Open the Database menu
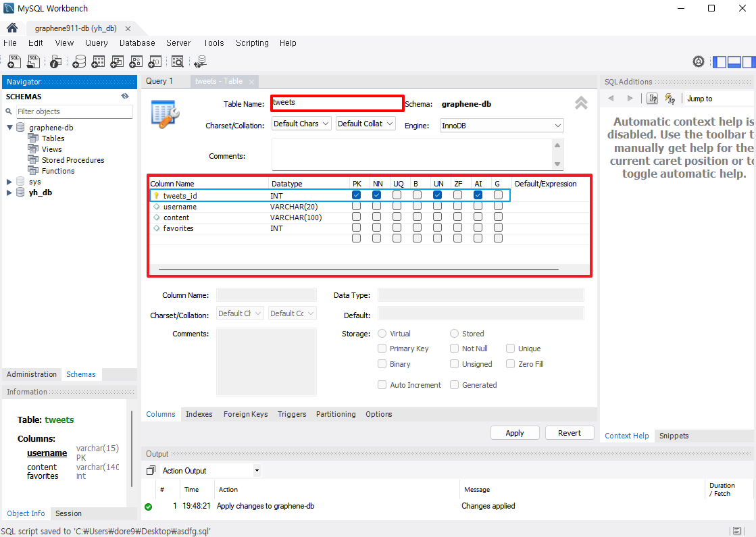Image resolution: width=756 pixels, height=537 pixels. point(137,43)
